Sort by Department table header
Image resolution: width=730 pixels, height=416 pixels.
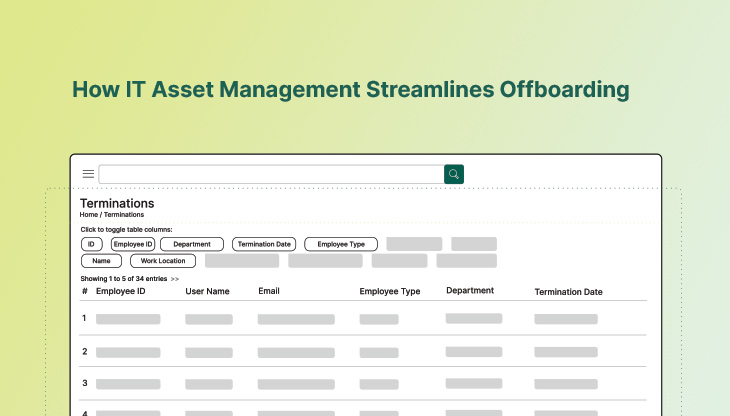470,291
